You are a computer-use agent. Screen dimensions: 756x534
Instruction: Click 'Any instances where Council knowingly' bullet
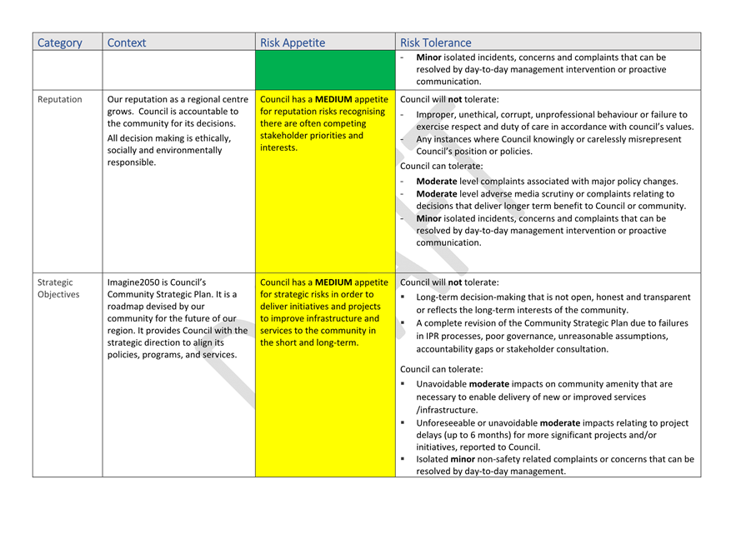pos(548,145)
